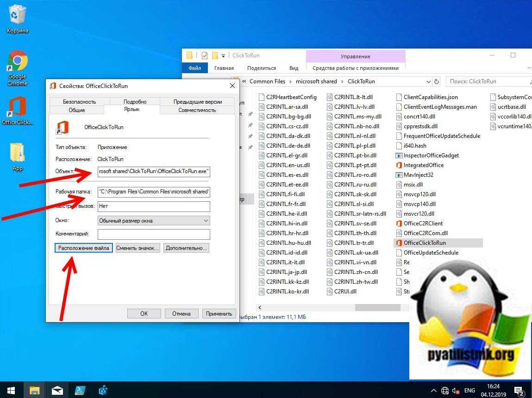The image size is (532, 398).
Task: Open the Mail app from the taskbar
Action: point(57,390)
